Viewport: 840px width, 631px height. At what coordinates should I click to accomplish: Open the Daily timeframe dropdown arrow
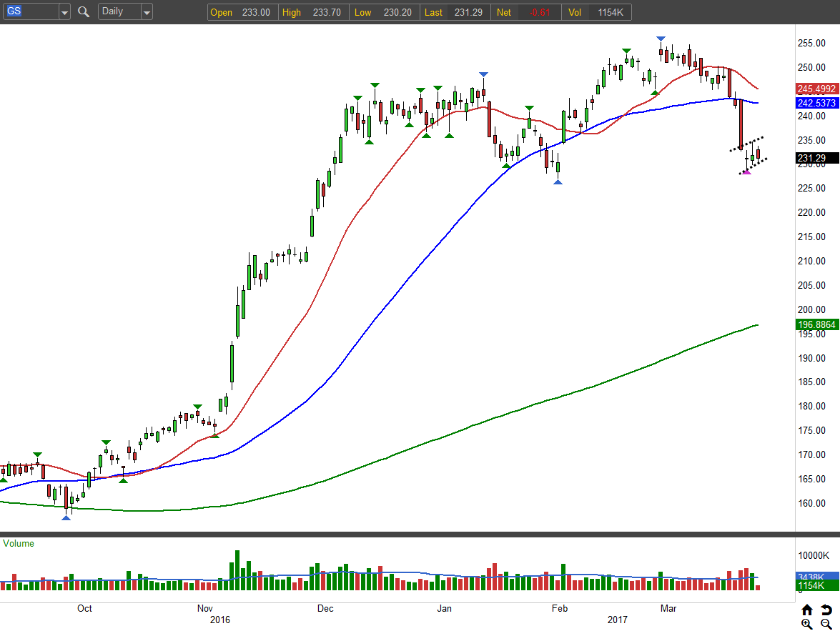147,11
